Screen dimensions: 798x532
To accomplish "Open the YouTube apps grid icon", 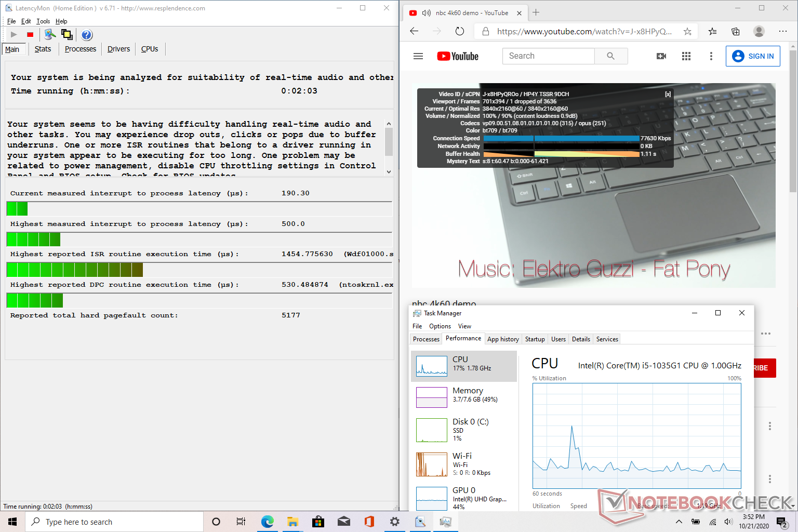I will (x=686, y=56).
